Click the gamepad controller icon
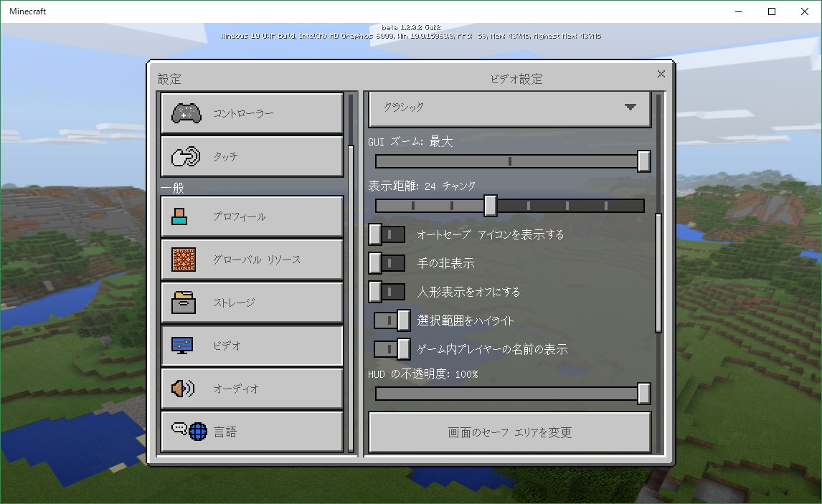The image size is (822, 504). tap(186, 113)
